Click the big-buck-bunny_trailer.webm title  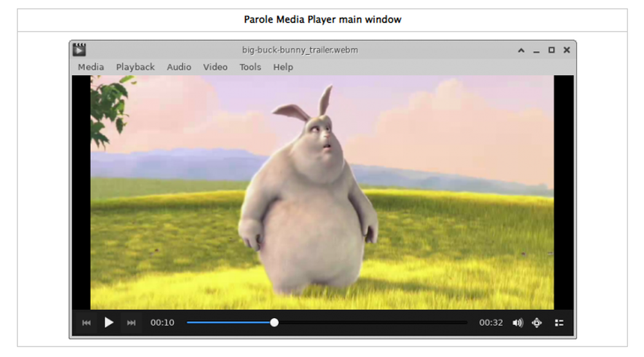pyautogui.click(x=300, y=50)
